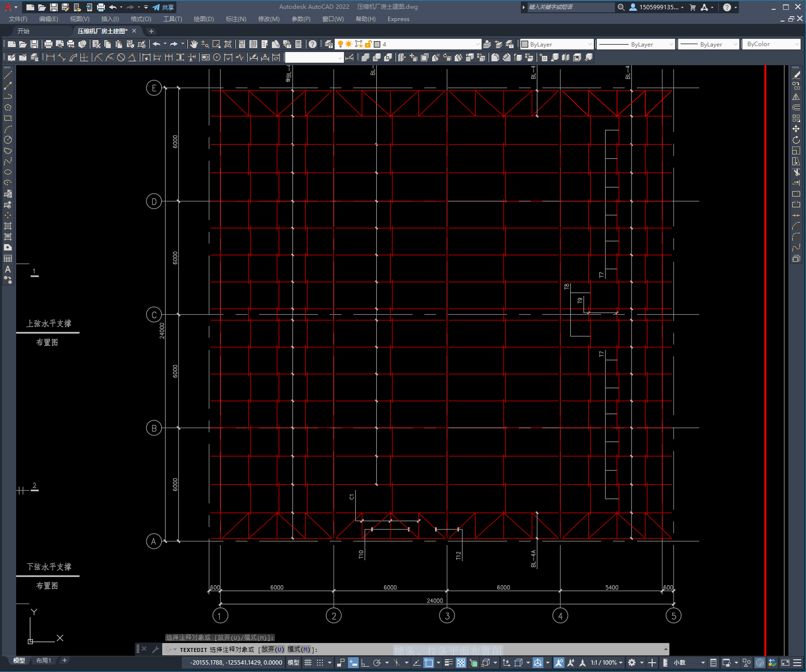The width and height of the screenshot is (806, 672).
Task: Click the Help question mark icon in toolbar
Action: click(x=313, y=44)
